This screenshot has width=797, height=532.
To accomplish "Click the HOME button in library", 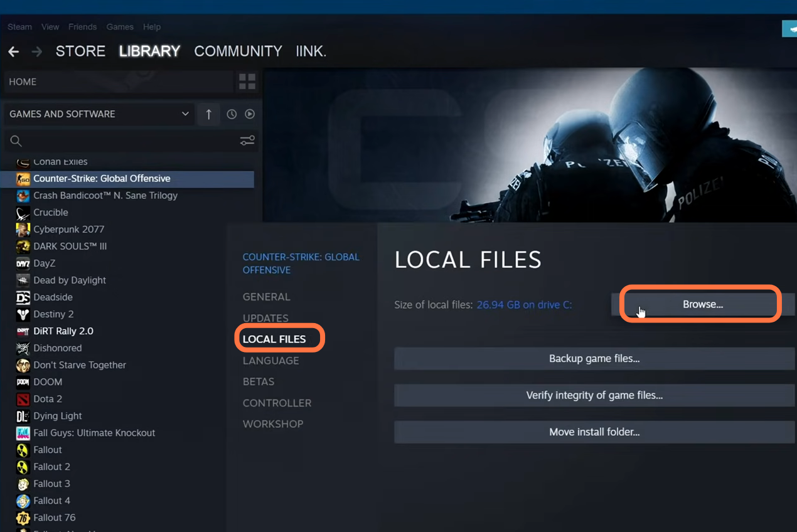I will 119,82.
